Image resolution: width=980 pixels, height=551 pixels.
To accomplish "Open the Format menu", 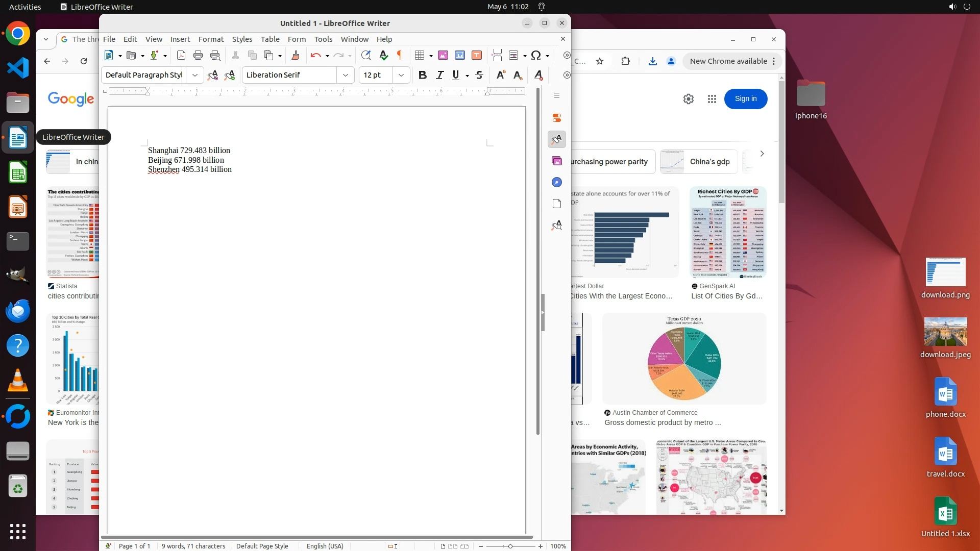I will (x=211, y=39).
